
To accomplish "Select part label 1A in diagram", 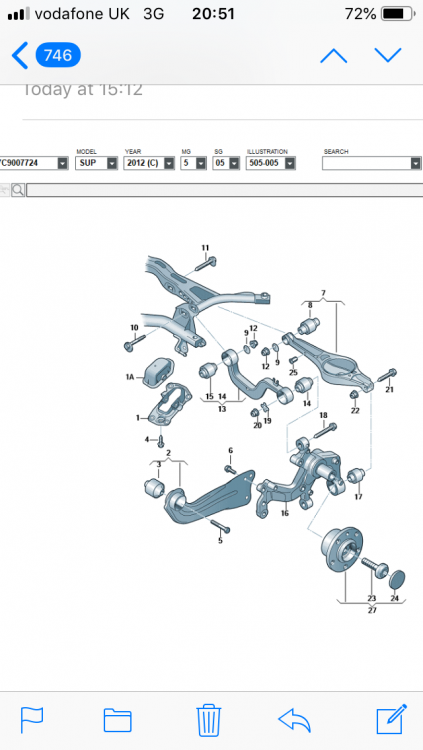I will [x=130, y=377].
